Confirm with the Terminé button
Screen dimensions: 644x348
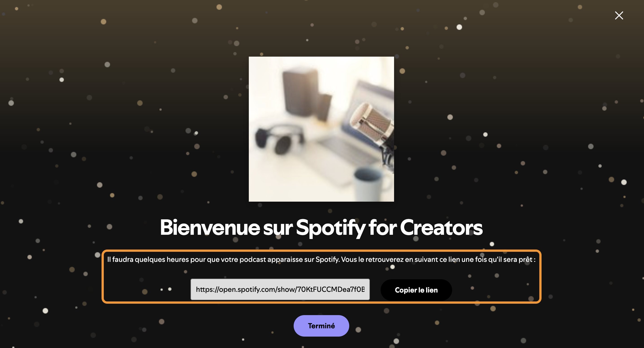(x=321, y=326)
